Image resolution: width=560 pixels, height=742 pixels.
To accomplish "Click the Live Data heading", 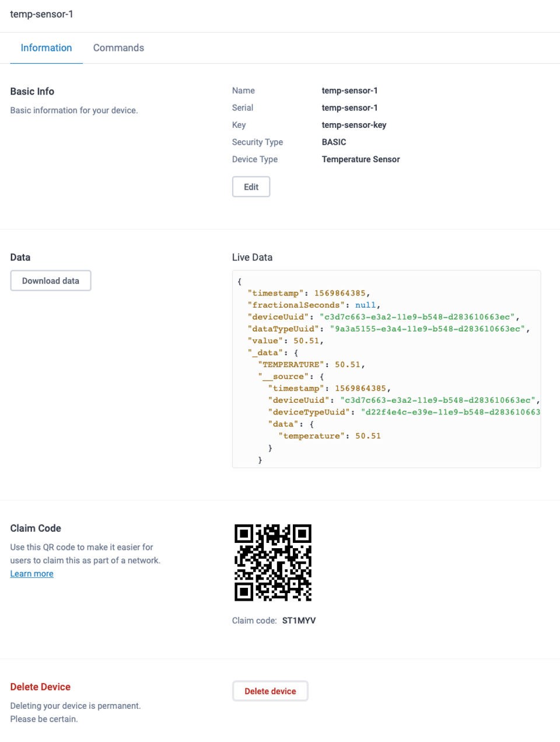I will [x=252, y=257].
